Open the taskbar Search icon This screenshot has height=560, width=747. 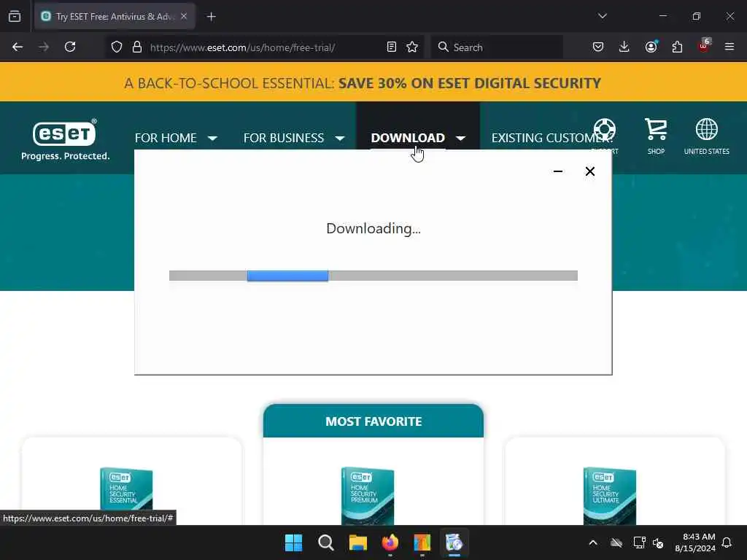point(326,542)
